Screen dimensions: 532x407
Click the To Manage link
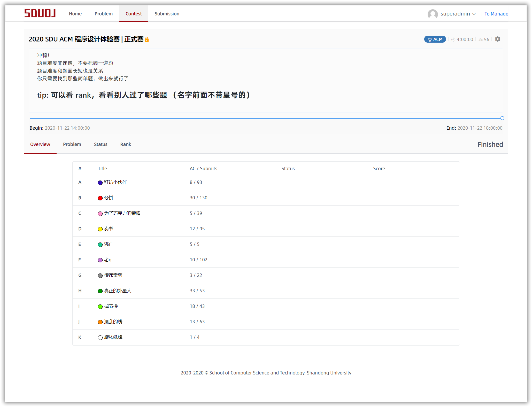(496, 14)
